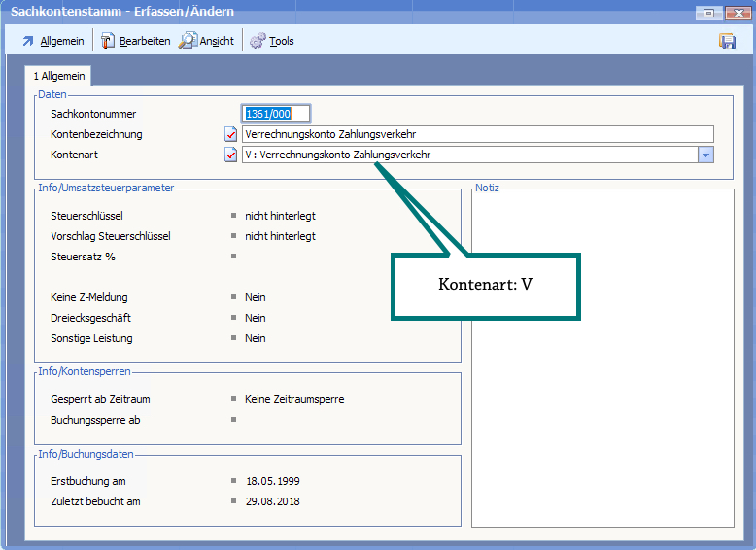Close the Sachkontenstamm window
This screenshot has height=550, width=756.
tap(739, 12)
